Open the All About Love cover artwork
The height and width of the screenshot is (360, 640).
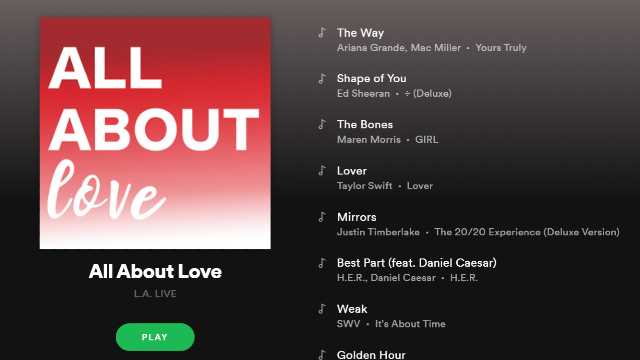pos(155,133)
